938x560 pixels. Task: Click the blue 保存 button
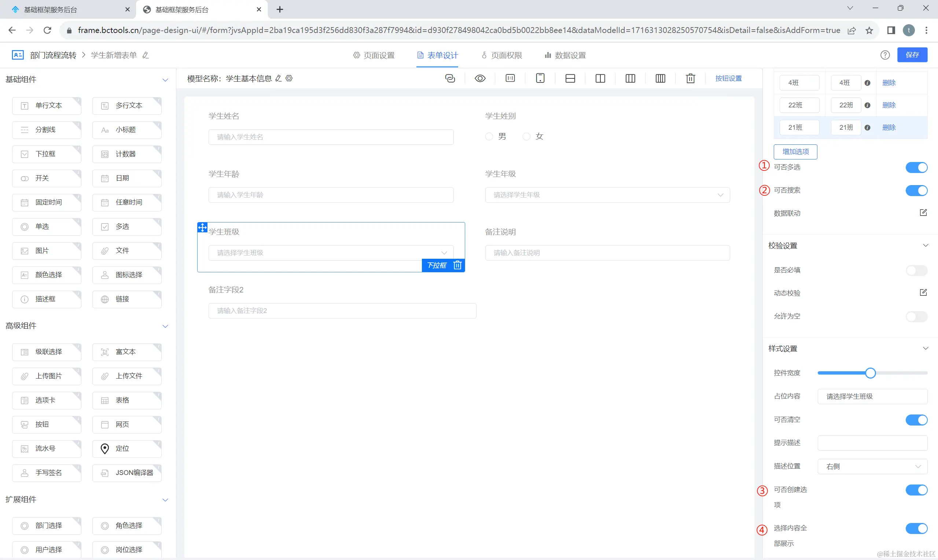pyautogui.click(x=912, y=55)
